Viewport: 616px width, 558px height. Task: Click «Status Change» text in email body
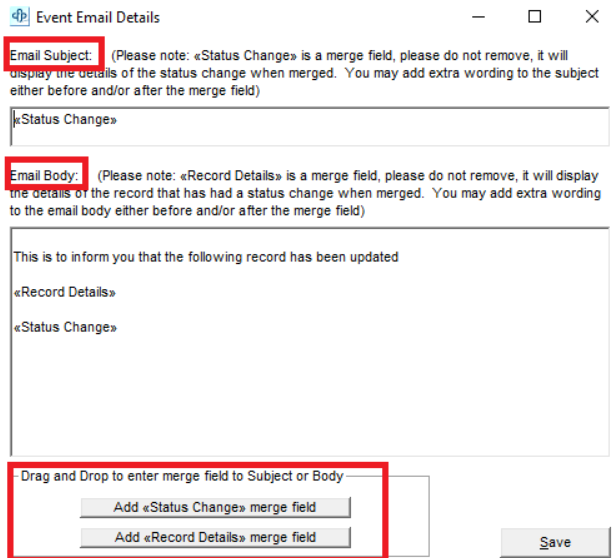(x=65, y=327)
